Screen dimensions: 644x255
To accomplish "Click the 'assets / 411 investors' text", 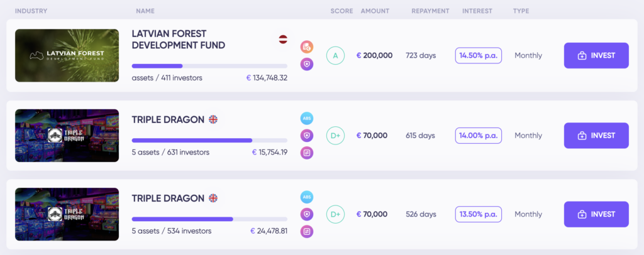I will [167, 78].
